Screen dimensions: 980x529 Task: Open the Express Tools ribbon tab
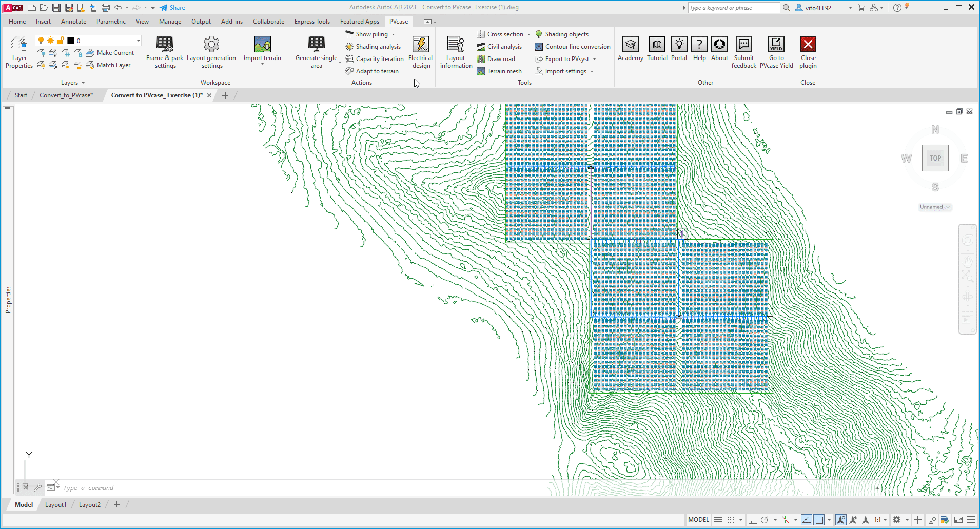pos(312,22)
